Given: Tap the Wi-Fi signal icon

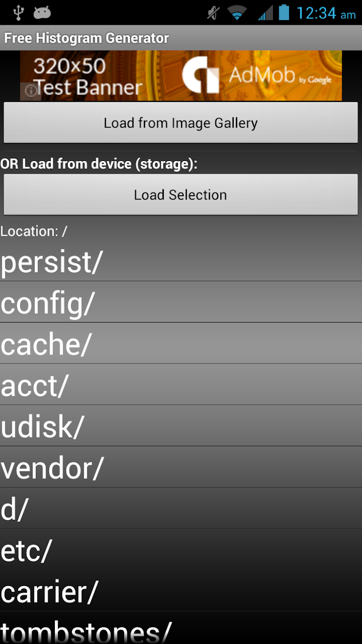Looking at the screenshot, I should click(x=237, y=13).
